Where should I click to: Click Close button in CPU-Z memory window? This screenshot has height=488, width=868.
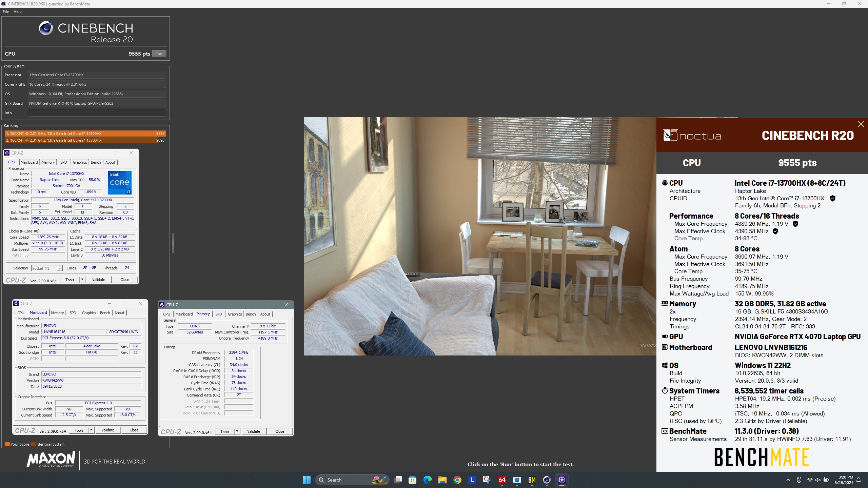[280, 431]
